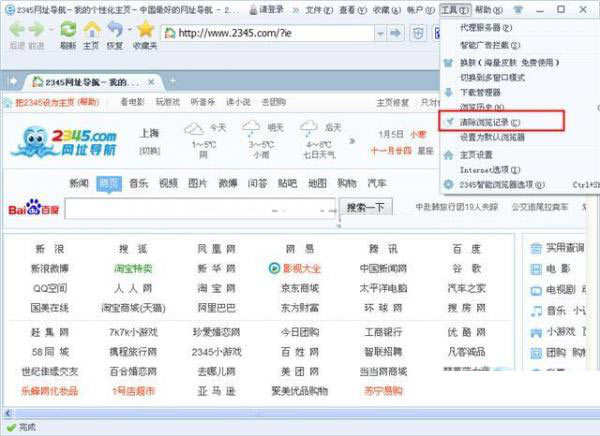Image resolution: width=600 pixels, height=436 pixels.
Task: Open the 文件 menu
Action: coord(319,10)
